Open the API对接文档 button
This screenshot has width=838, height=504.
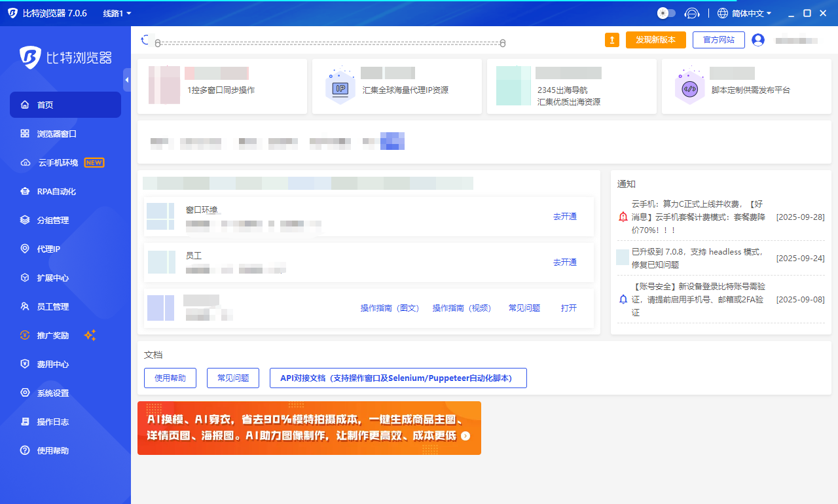pos(397,378)
